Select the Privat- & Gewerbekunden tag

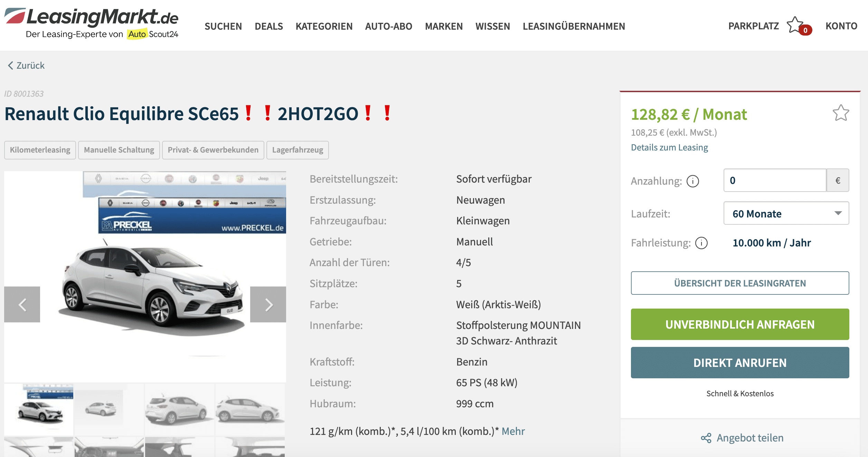click(x=213, y=150)
